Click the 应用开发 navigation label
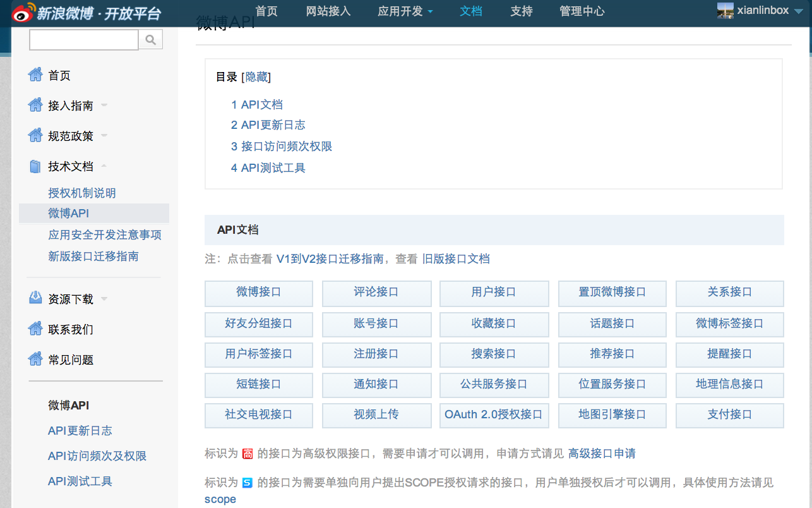 tap(400, 11)
